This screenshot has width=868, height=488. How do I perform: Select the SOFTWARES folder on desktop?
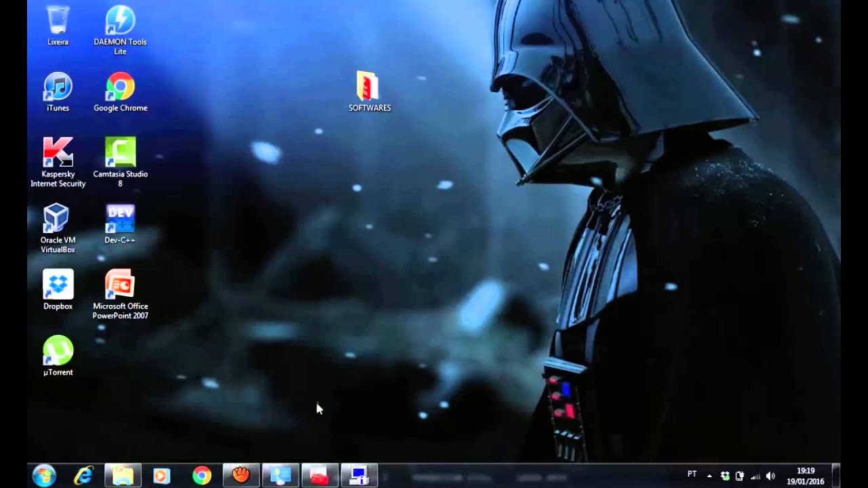click(370, 91)
